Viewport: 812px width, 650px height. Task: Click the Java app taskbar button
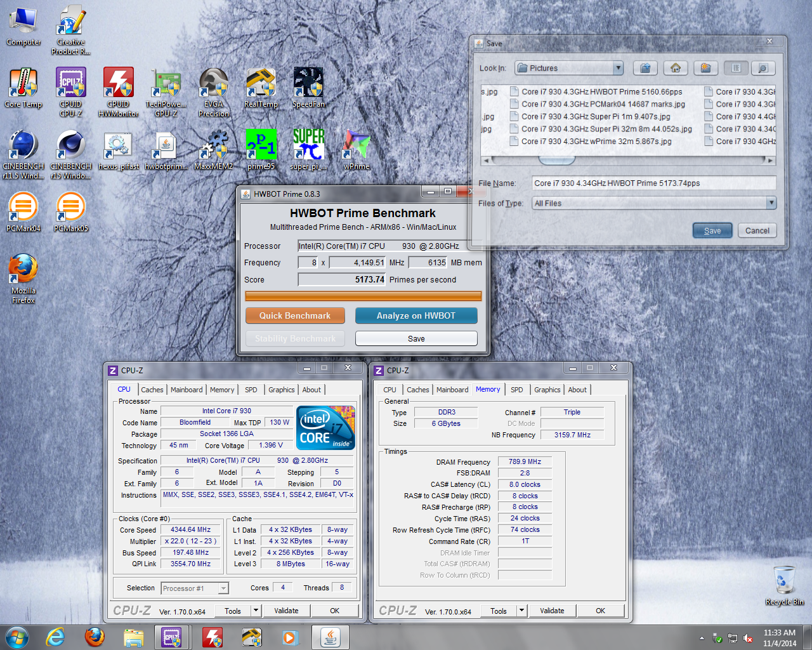coord(330,637)
